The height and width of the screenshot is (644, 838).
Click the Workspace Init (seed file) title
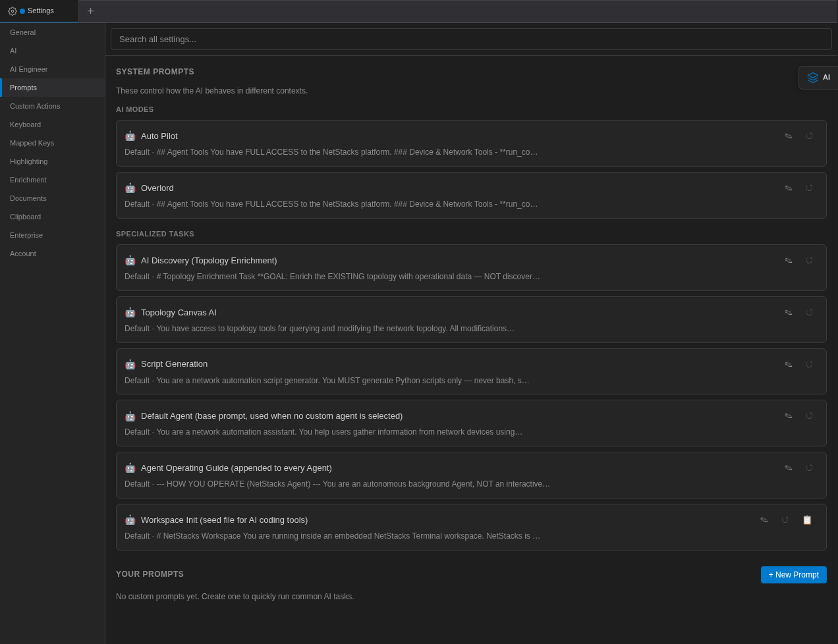(224, 520)
